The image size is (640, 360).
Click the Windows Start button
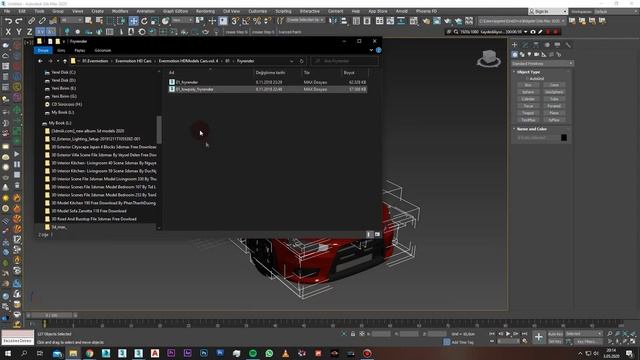tap(7, 353)
